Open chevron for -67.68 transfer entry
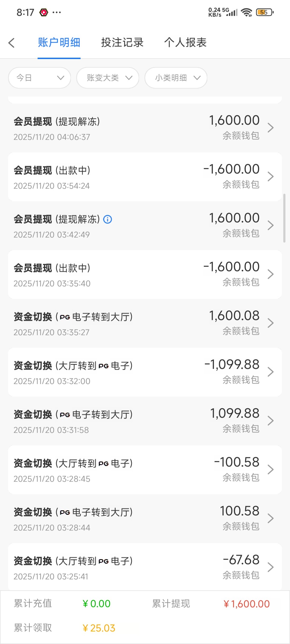The image size is (290, 644). click(270, 567)
